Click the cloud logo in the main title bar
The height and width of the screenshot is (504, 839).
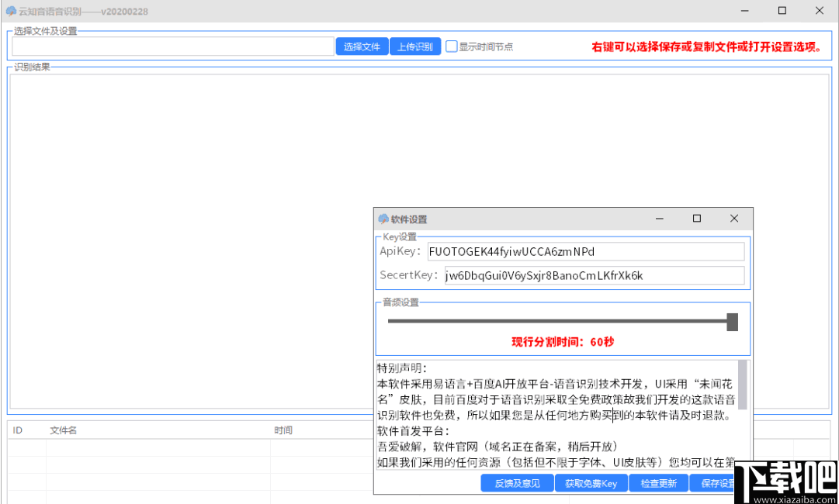10,10
